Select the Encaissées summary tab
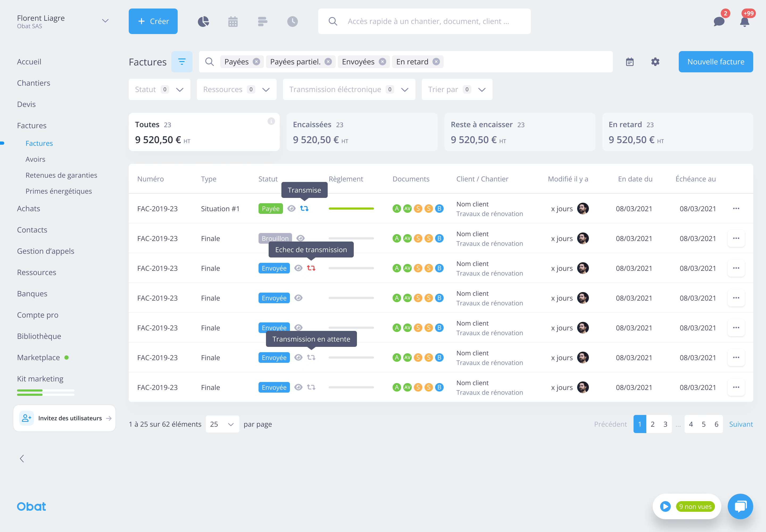Viewport: 766px width, 532px height. (362, 132)
